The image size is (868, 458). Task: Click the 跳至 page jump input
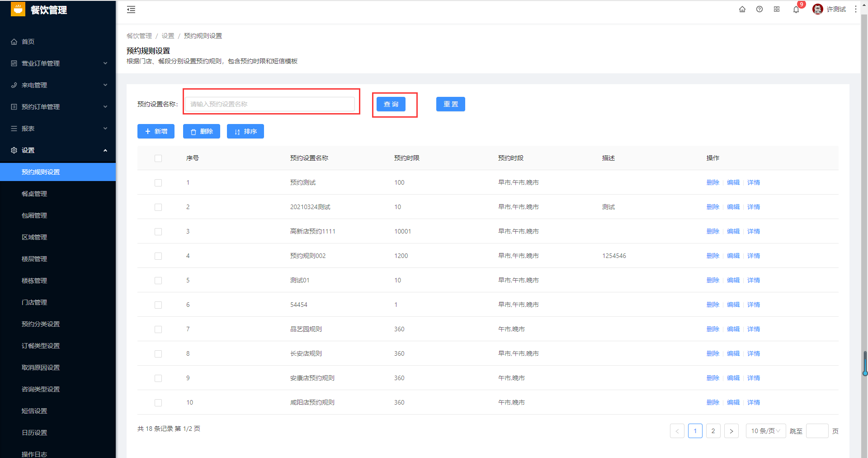(x=817, y=431)
